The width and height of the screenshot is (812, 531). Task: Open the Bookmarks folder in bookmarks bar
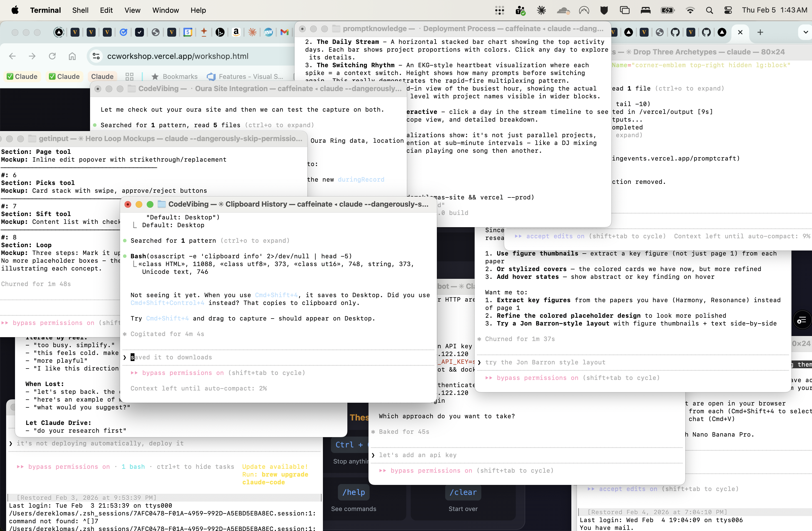[175, 76]
